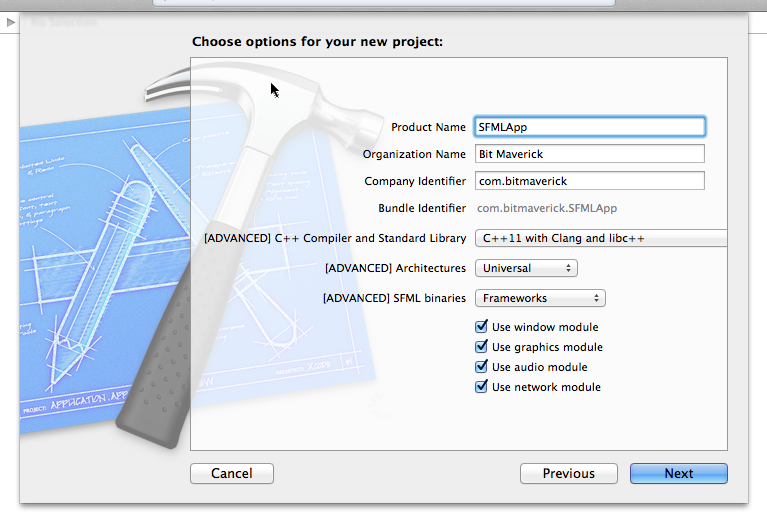Open the SFML binaries Frameworks dropdown

[540, 298]
